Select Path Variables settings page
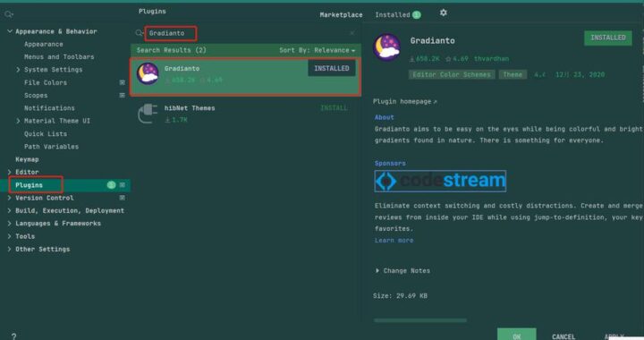This screenshot has height=340, width=644. 51,147
